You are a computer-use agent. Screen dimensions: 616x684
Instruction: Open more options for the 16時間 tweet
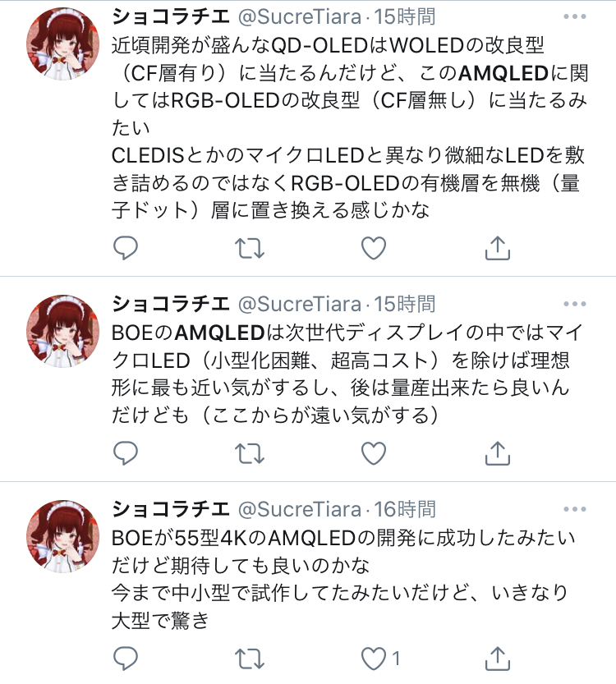click(x=575, y=509)
